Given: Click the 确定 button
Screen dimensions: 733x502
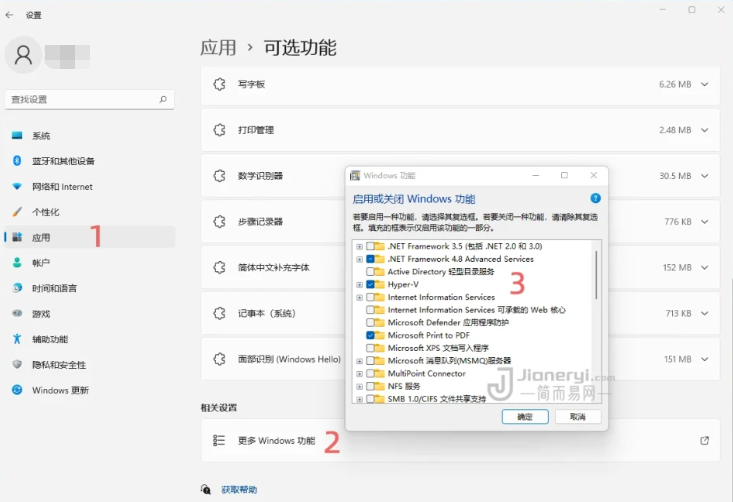Looking at the screenshot, I should pyautogui.click(x=525, y=416).
